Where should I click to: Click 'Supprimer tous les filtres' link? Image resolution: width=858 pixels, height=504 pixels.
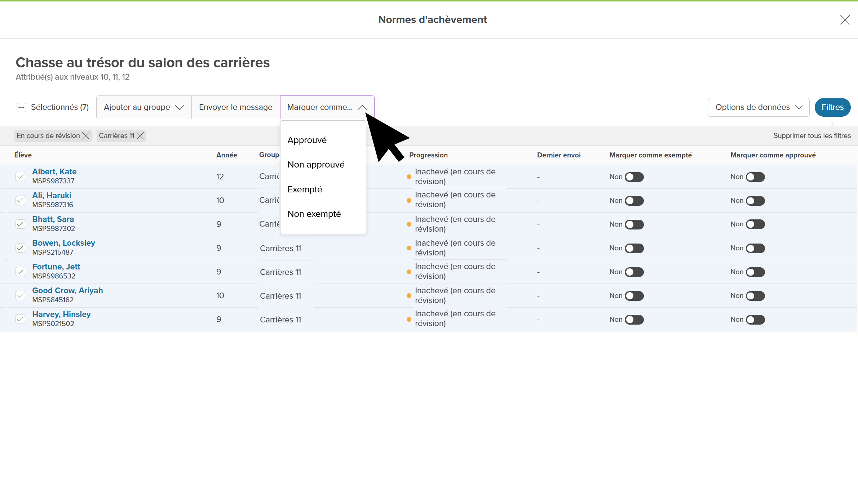pos(812,136)
